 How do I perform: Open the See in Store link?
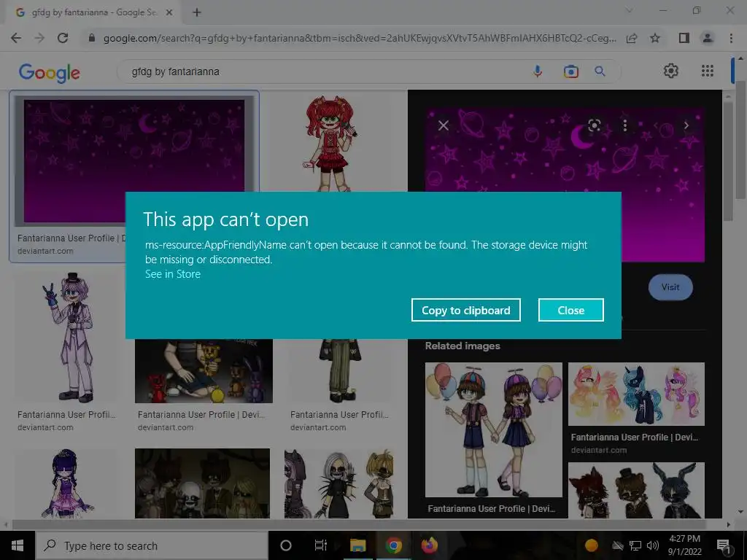[x=172, y=274]
